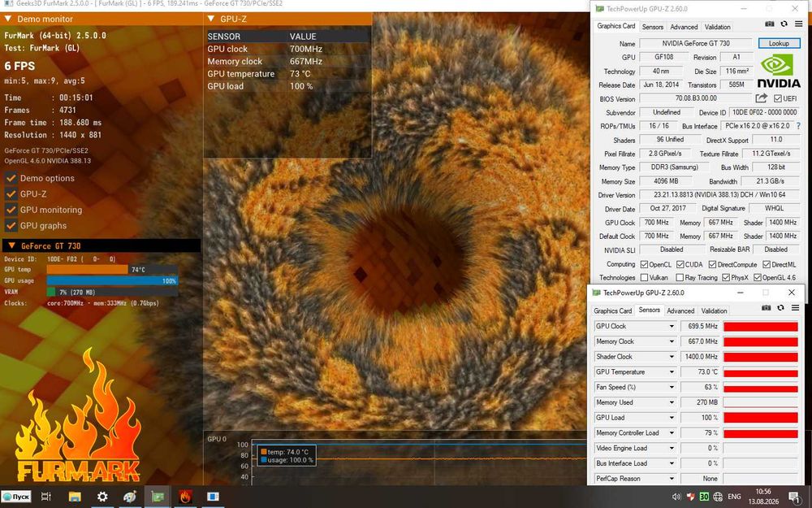The height and width of the screenshot is (508, 812).
Task: Uncheck Demo options in FurMark
Action: [x=11, y=178]
